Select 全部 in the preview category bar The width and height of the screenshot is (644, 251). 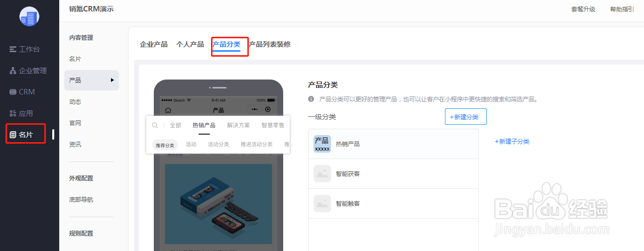175,125
